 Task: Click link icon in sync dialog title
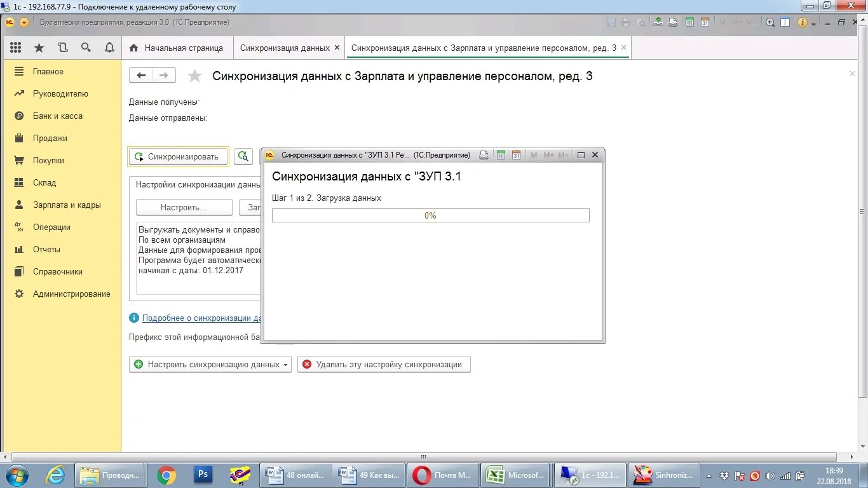tap(484, 155)
